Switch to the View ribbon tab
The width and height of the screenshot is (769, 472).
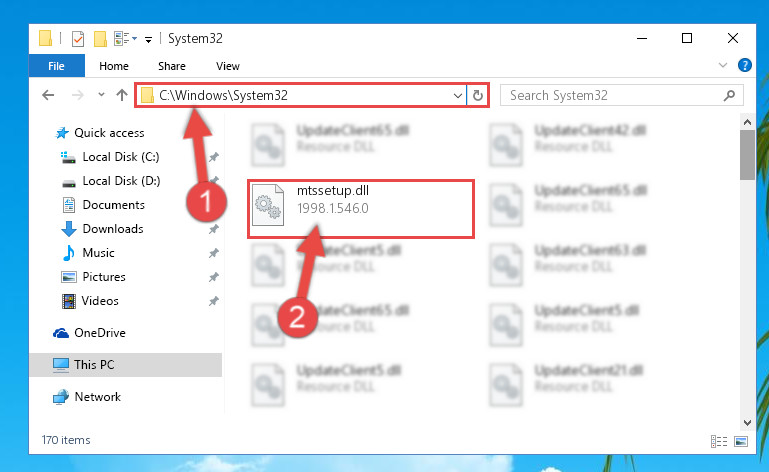[x=228, y=66]
